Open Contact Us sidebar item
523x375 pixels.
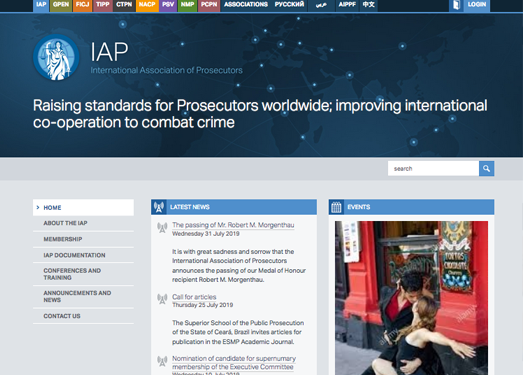[x=83, y=316]
